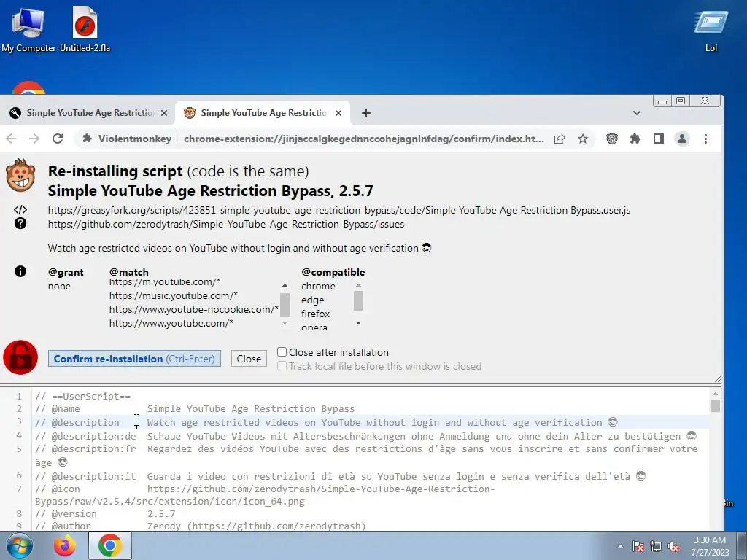Click the firefox compatible entry
The width and height of the screenshot is (747, 560).
315,314
